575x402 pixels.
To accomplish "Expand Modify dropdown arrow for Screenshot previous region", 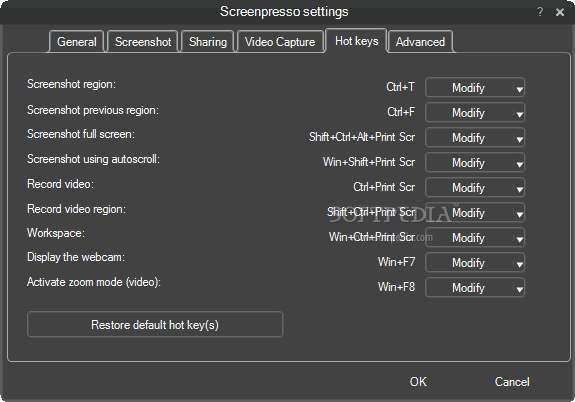I will coord(519,113).
